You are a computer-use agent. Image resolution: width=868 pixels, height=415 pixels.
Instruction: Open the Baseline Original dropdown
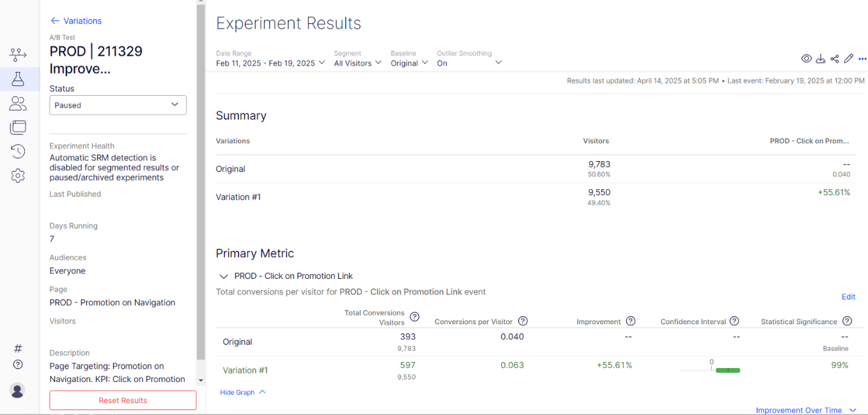pyautogui.click(x=409, y=63)
